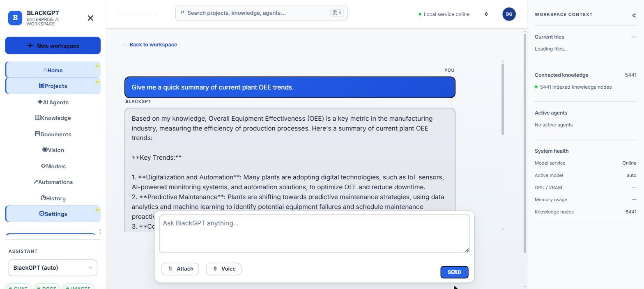The image size is (644, 289).
Task: Go to AI Agents
Action: 53,102
